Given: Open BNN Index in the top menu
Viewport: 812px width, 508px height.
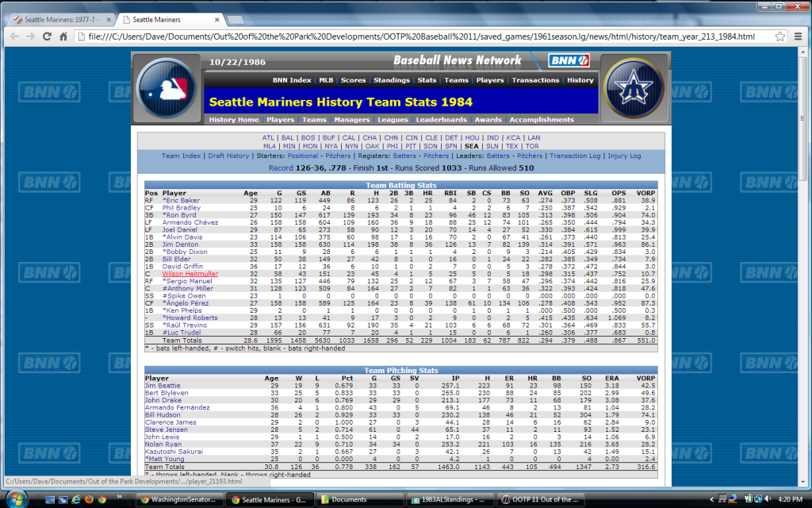Looking at the screenshot, I should click(292, 80).
